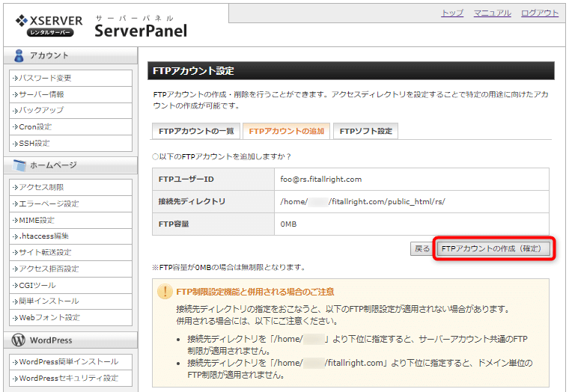Open the FTPソフト設定 tab
Screen dimensions: 569x392
(x=365, y=131)
